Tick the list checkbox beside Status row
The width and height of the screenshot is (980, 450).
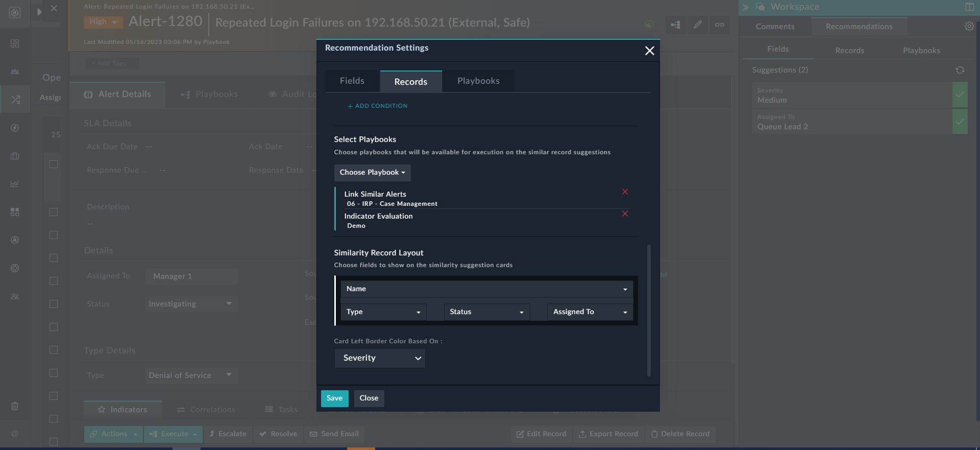[54, 304]
